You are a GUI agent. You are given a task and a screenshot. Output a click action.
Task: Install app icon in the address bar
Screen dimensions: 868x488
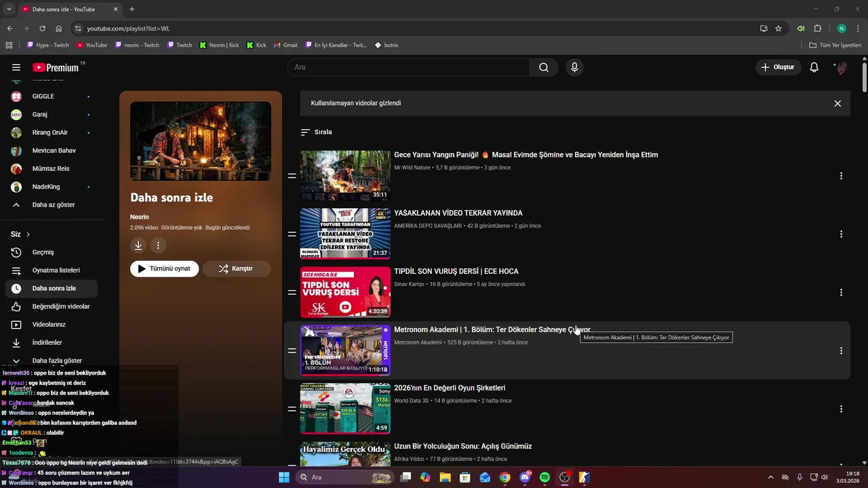click(764, 28)
